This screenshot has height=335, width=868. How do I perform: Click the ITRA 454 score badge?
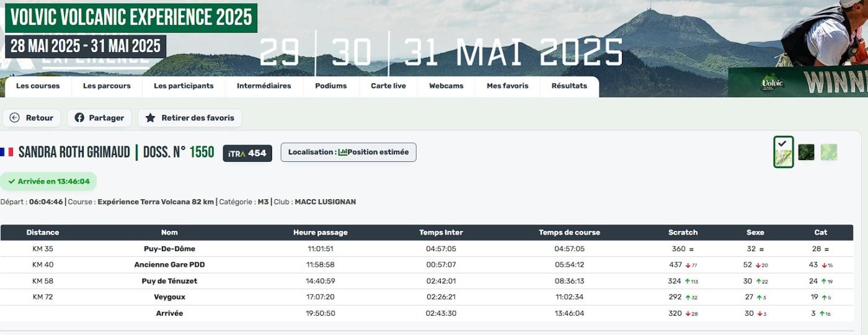[x=247, y=153]
